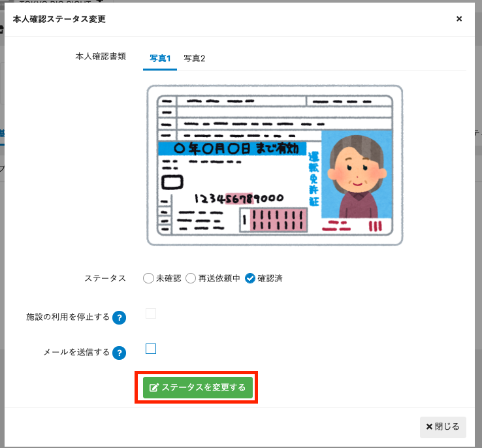
Task: Choose the 再送依頼中 status option
Action: coord(191,278)
